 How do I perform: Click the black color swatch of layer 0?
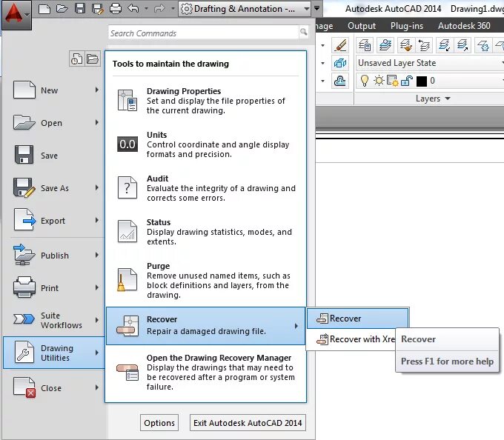tap(422, 81)
